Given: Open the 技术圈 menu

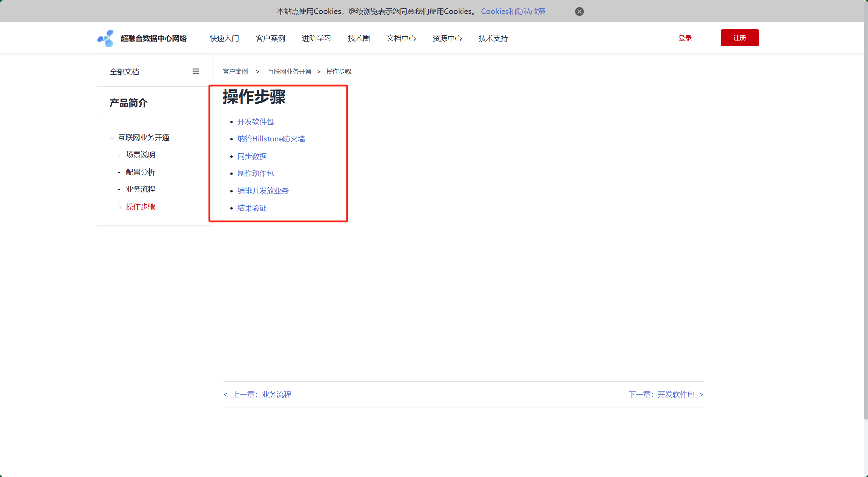Looking at the screenshot, I should [359, 38].
